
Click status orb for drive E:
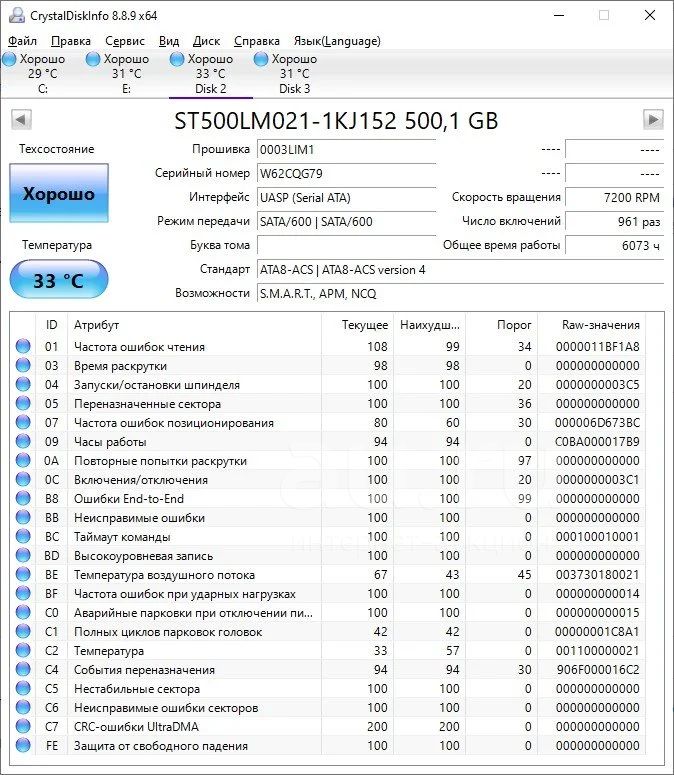coord(94,60)
